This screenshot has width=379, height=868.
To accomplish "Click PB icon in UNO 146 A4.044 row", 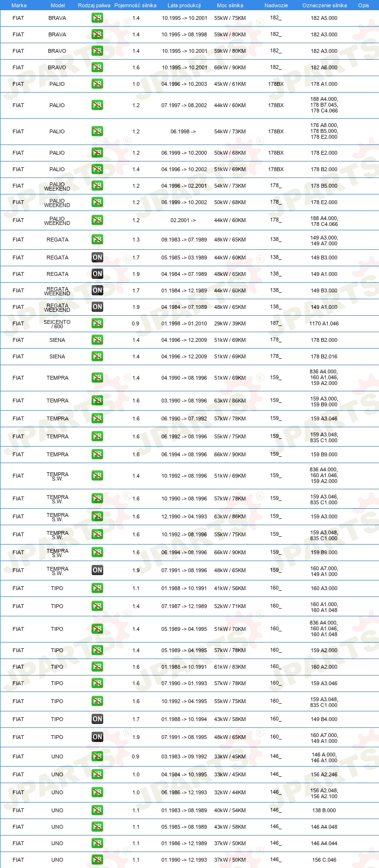I will click(x=97, y=843).
